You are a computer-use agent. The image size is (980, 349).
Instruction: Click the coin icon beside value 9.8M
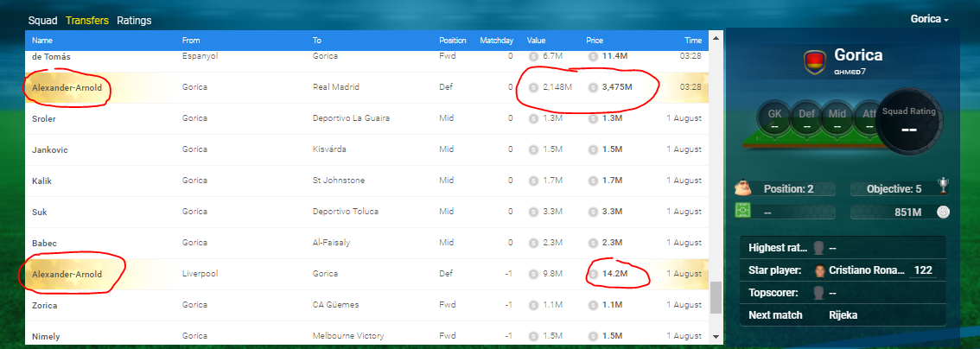tap(533, 274)
